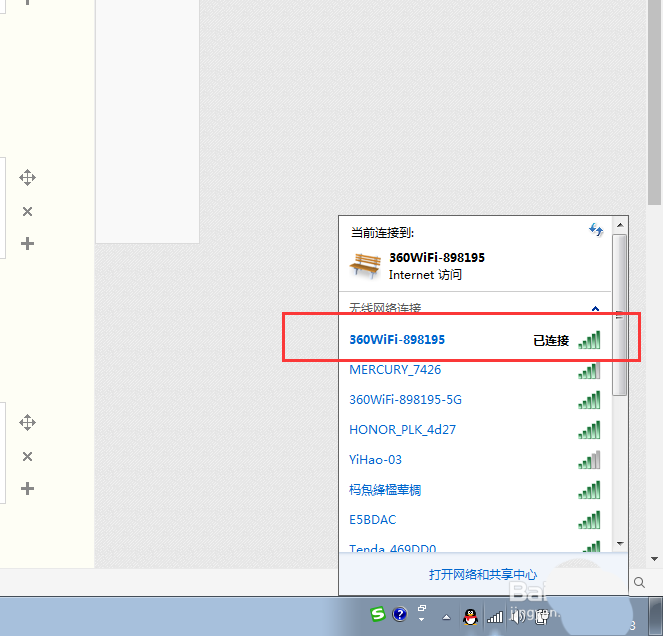Select the Tenda_469DD0 network

pyautogui.click(x=475, y=546)
